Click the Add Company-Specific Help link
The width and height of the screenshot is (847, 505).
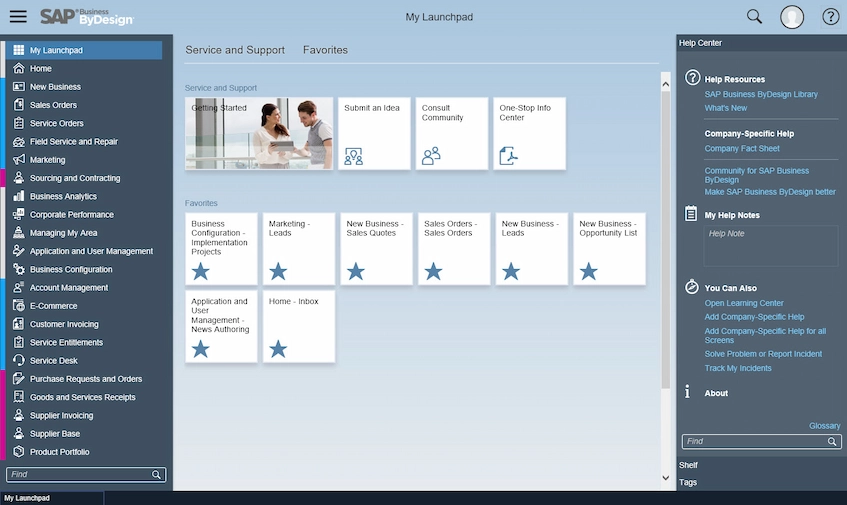click(754, 317)
